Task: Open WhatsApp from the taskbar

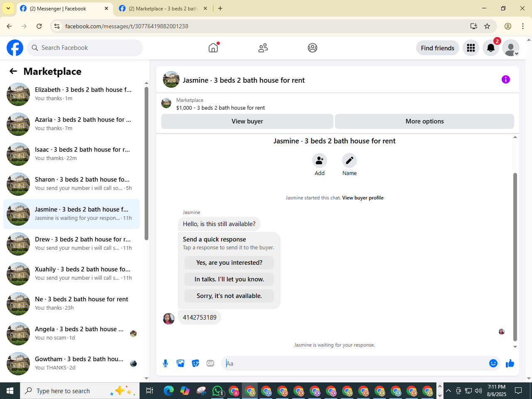Action: point(217,391)
